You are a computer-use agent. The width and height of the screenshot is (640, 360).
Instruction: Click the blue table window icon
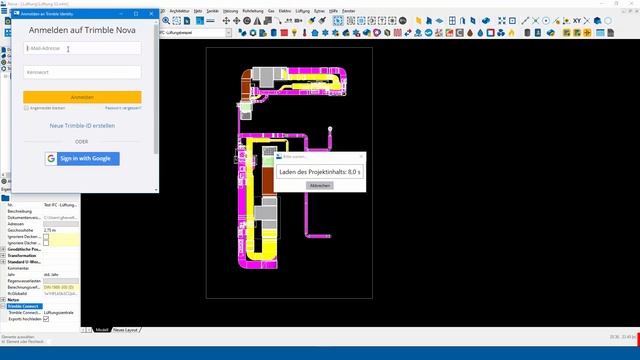(x=600, y=33)
